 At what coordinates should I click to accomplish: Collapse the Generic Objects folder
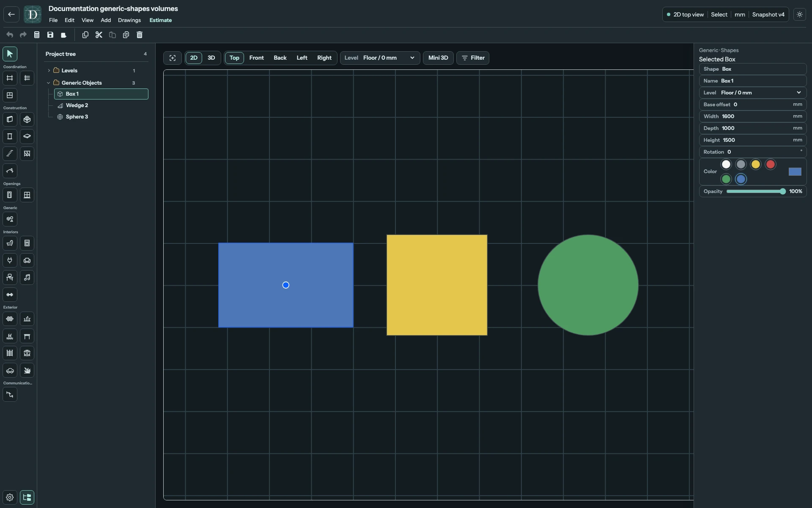[x=49, y=83]
